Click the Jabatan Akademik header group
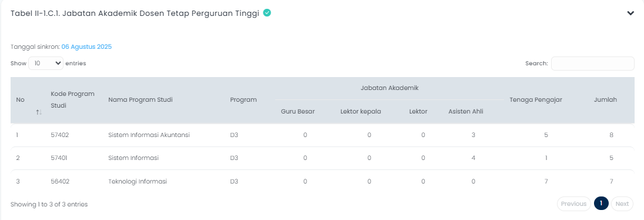Image resolution: width=644 pixels, height=220 pixels. click(389, 88)
